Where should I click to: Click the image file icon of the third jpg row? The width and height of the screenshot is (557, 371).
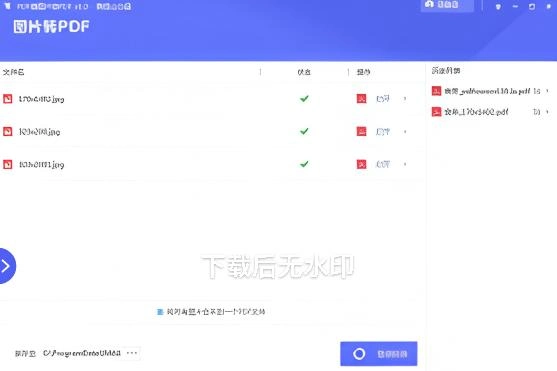[7, 164]
